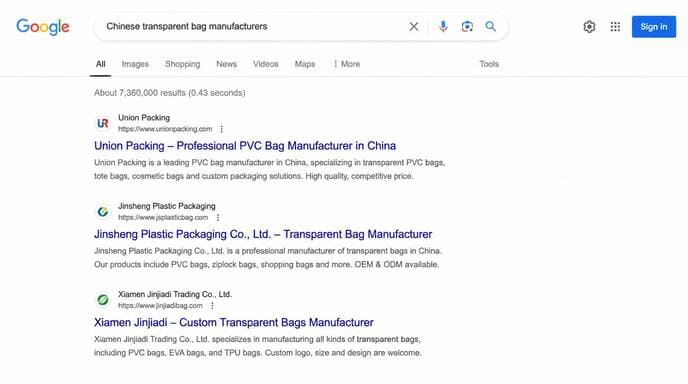Open Union Packing PVC Bag Manufacturer result
Image resolution: width=688 pixels, height=384 pixels.
click(x=245, y=146)
